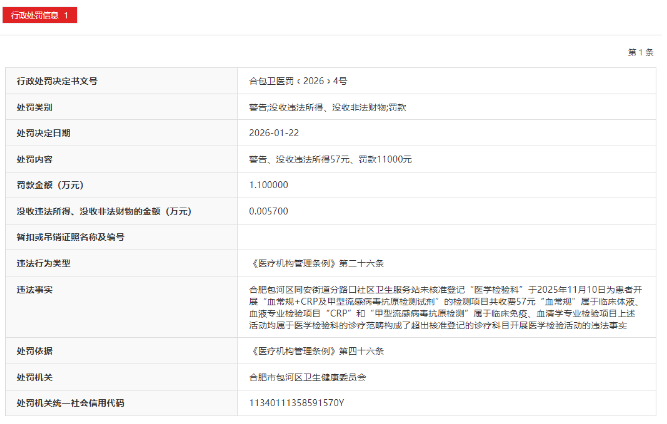Select the 处罚内容 value with 罚款11000元

click(329, 159)
